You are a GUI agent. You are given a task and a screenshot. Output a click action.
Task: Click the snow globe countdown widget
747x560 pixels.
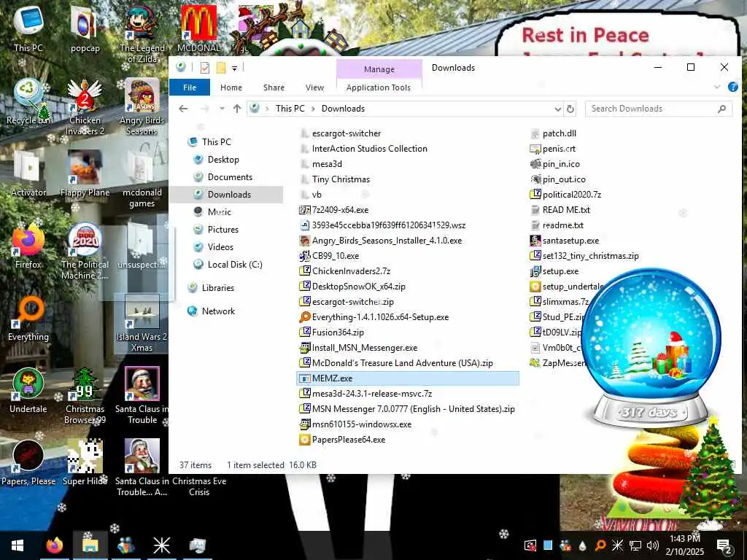click(x=651, y=348)
